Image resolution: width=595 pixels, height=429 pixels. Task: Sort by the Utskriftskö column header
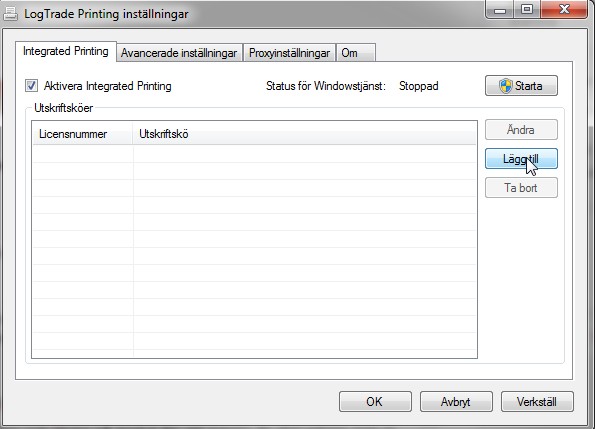click(x=304, y=134)
